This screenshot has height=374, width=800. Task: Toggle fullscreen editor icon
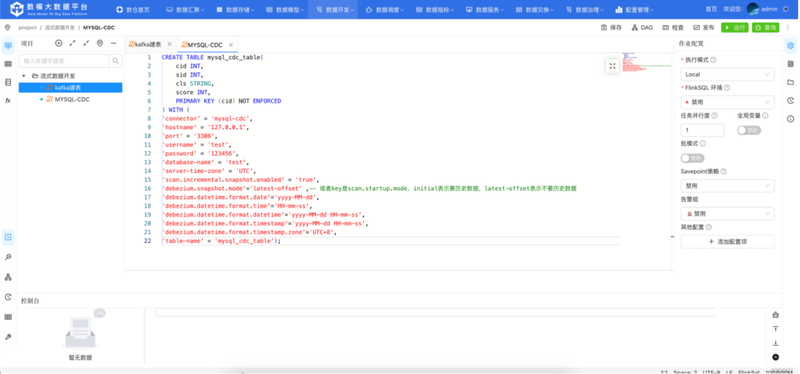click(612, 66)
